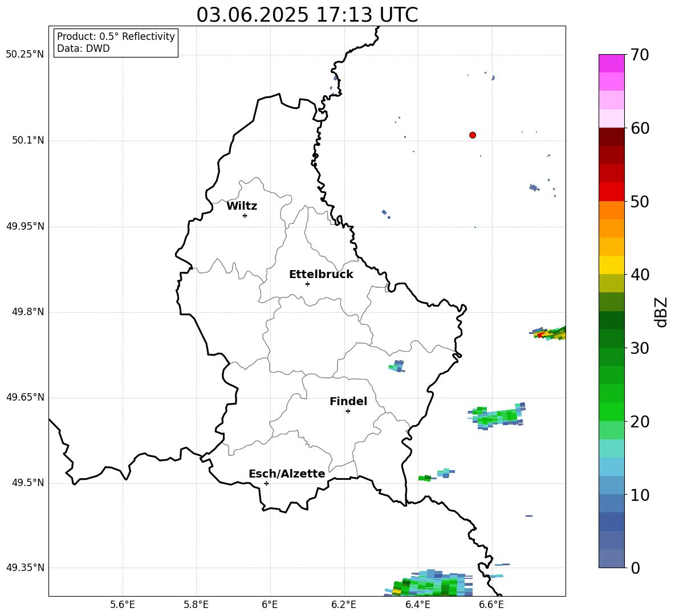Select the Ettelbruck station label
Screen dimensions: 675x616
point(321,275)
